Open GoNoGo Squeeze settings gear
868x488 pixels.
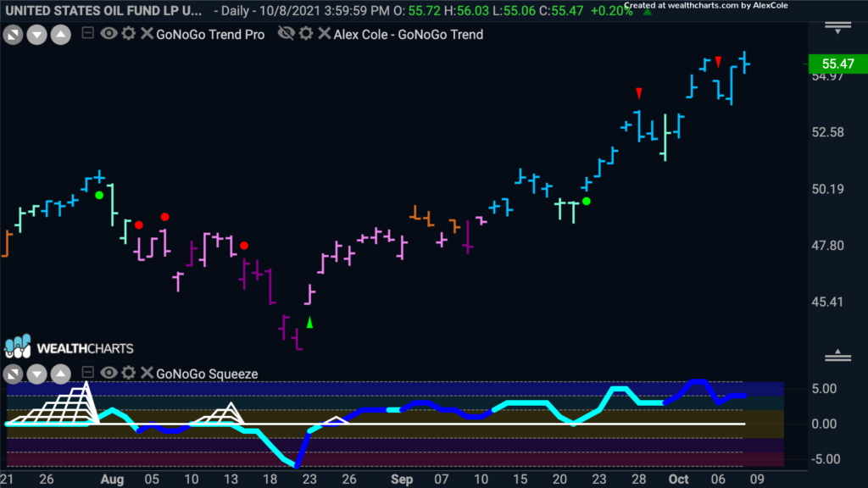coord(129,373)
